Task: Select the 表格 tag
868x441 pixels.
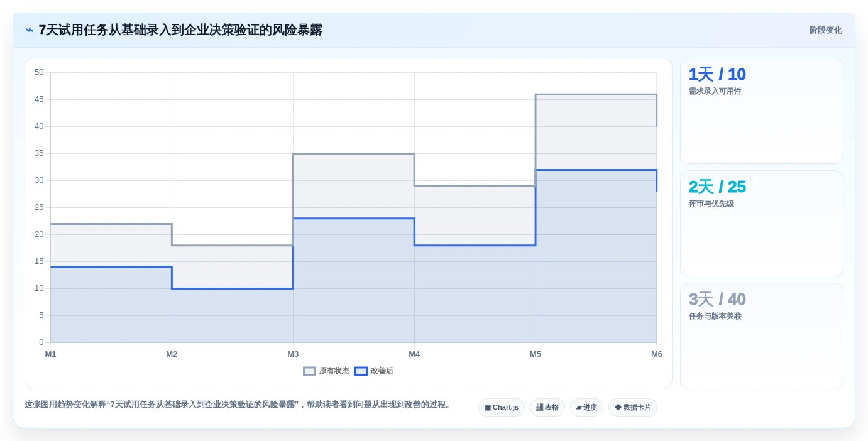Action: coord(547,407)
